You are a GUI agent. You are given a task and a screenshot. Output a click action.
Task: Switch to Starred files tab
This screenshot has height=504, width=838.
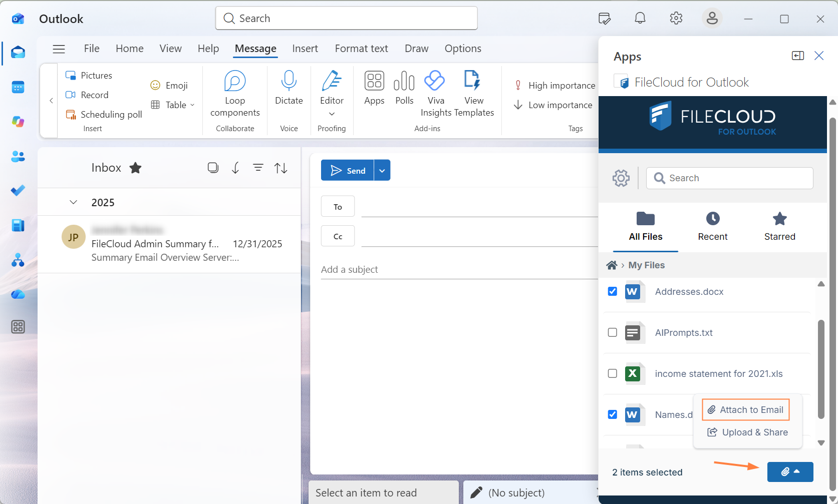779,227
